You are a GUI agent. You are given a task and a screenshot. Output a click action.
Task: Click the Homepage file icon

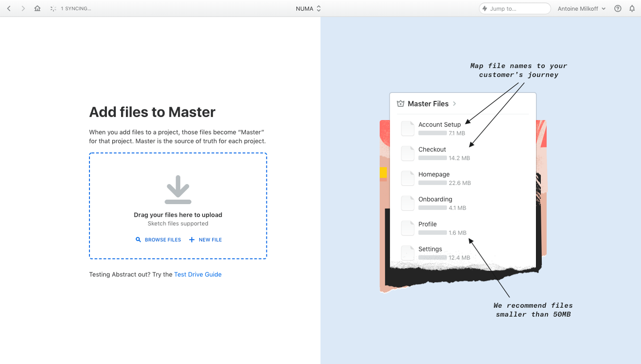408,178
